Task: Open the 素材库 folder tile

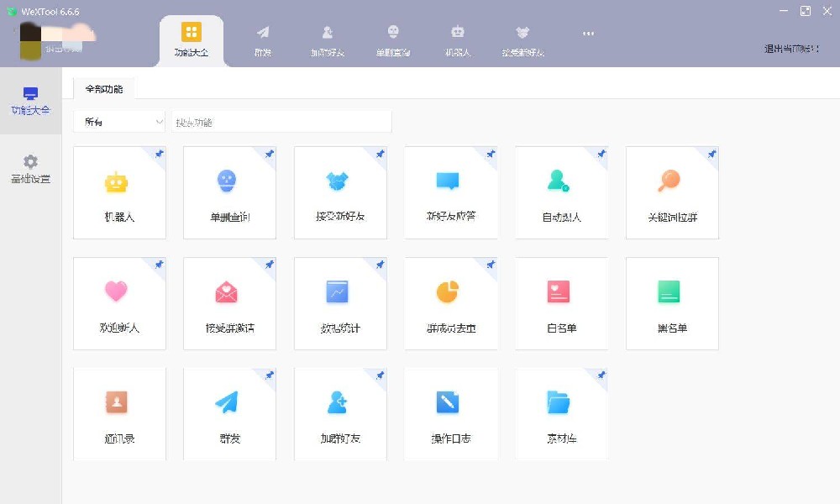Action: (x=561, y=413)
